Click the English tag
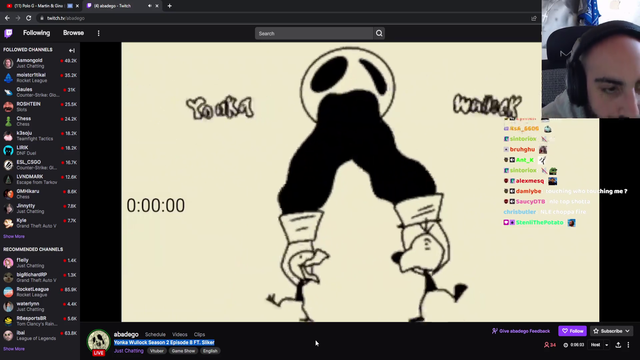Screen dimensions: 640x360 (x=210, y=351)
